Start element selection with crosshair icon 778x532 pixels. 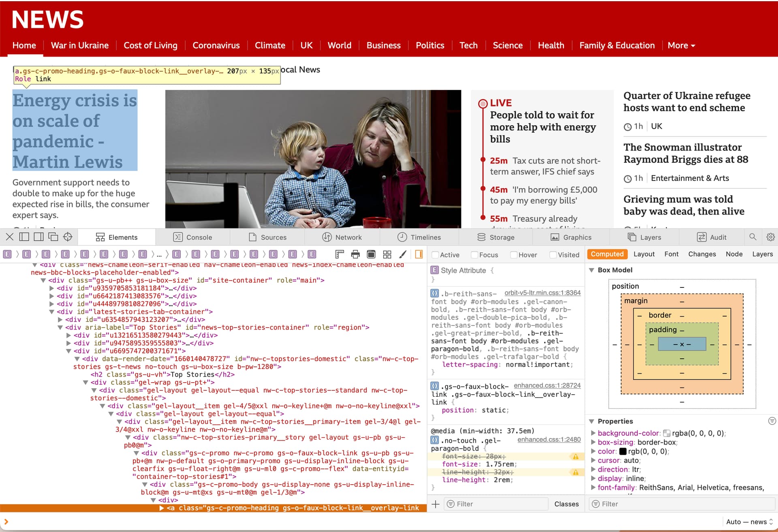tap(68, 237)
